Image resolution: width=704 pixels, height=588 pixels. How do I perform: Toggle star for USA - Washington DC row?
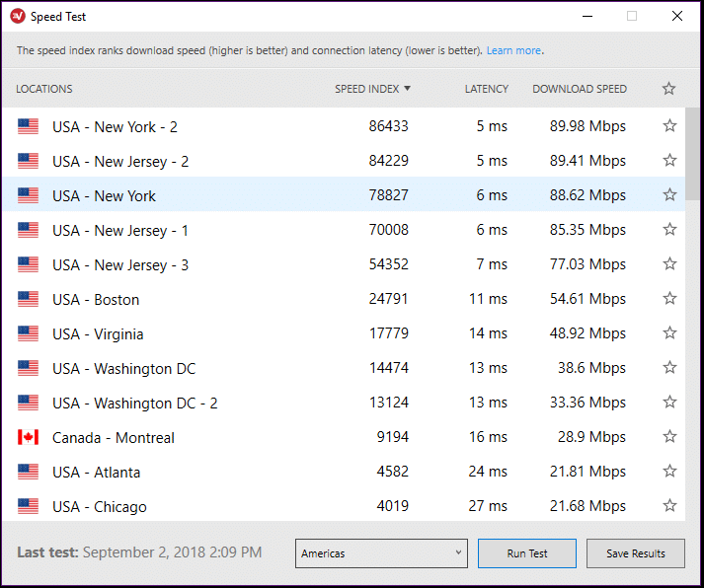click(x=669, y=367)
